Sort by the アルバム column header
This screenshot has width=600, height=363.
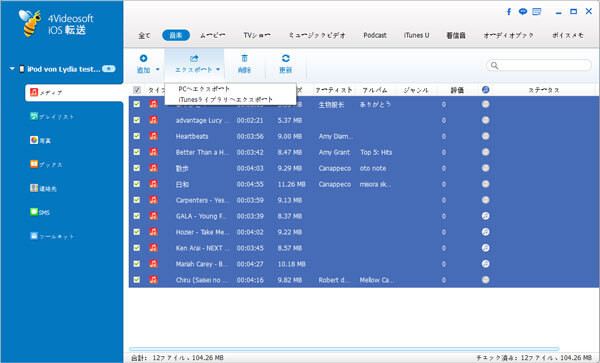tap(375, 90)
